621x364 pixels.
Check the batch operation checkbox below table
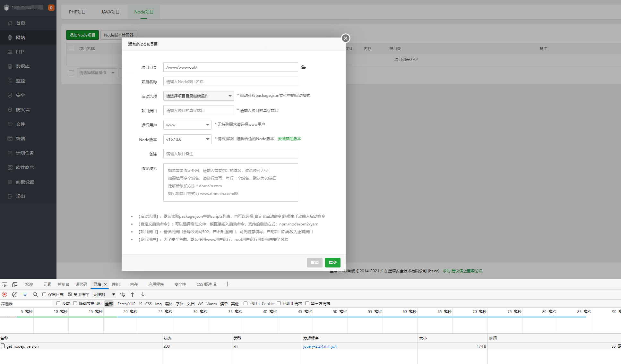[x=72, y=73]
